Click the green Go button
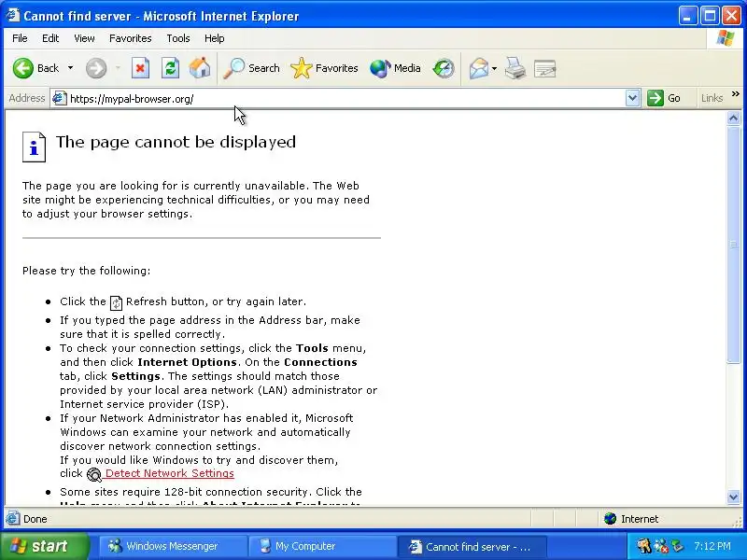The image size is (747, 560). point(664,99)
